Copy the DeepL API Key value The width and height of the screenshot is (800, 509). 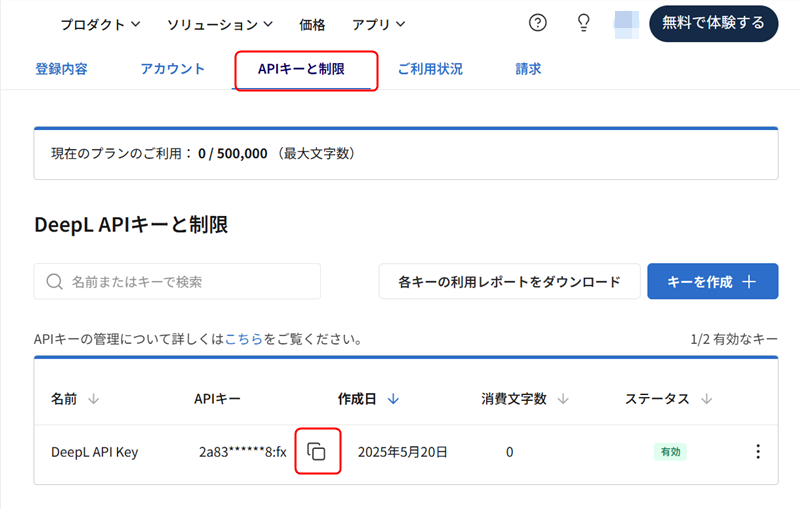pos(316,451)
